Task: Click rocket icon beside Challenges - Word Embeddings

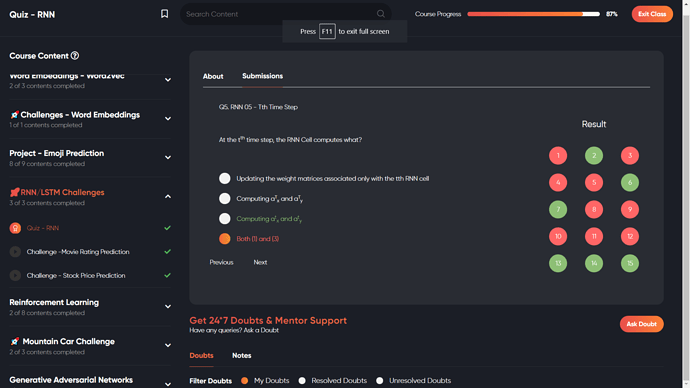Action: pyautogui.click(x=15, y=115)
